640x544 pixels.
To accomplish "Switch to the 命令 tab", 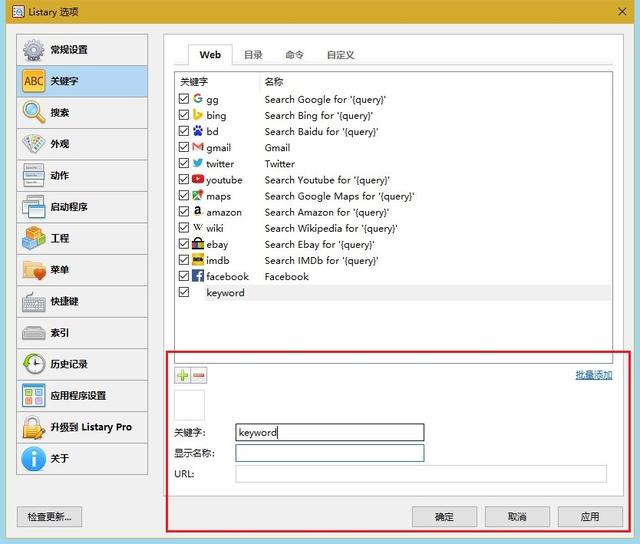I will [x=294, y=55].
